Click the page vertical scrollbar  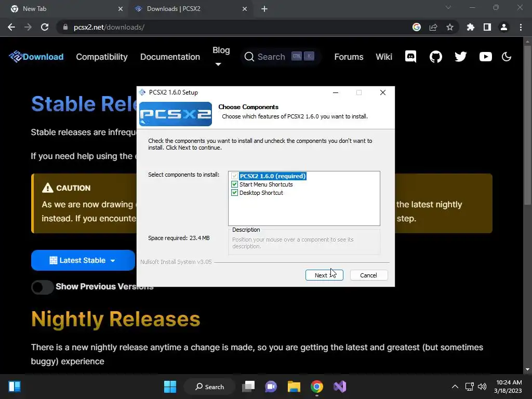coord(527,125)
